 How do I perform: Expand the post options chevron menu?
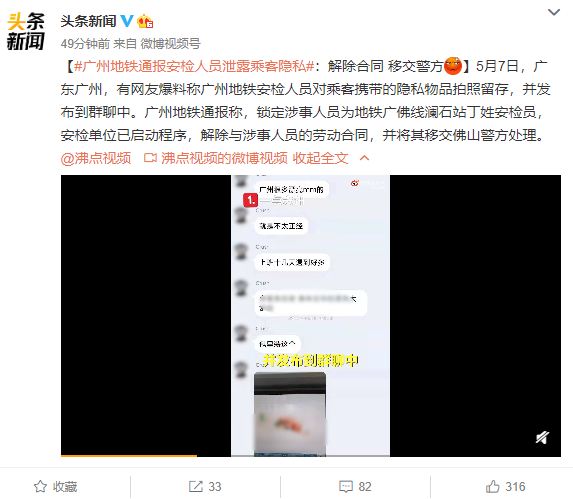(x=554, y=12)
